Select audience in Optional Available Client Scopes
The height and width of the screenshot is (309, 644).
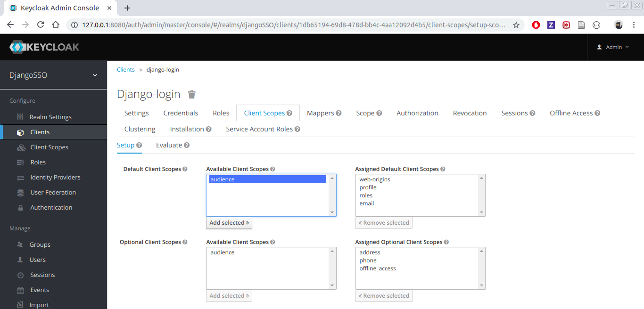[268, 252]
